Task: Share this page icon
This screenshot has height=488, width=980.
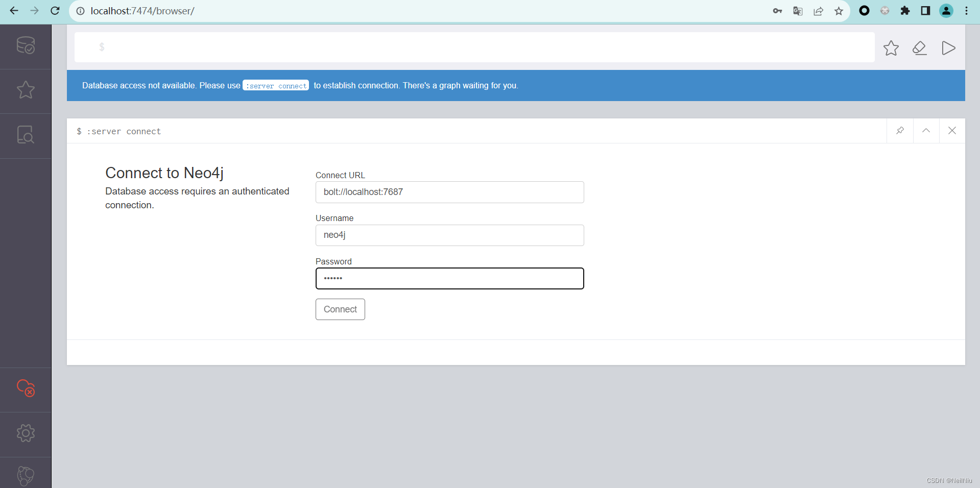Action: [x=818, y=11]
